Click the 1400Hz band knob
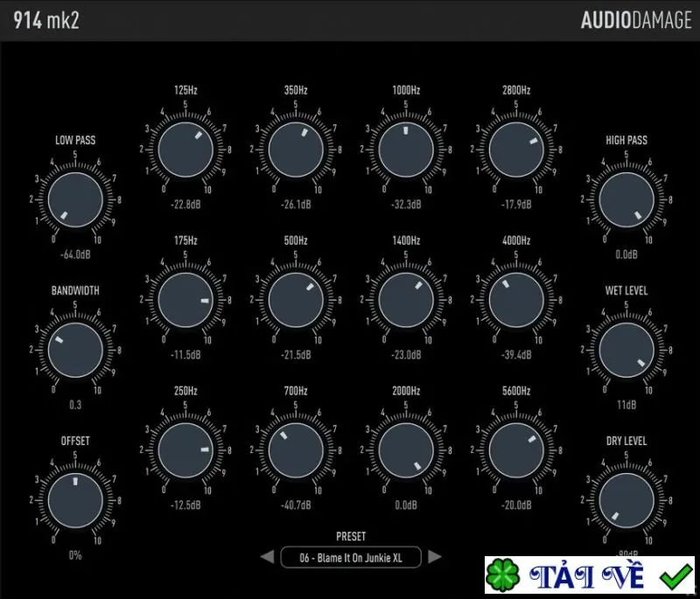This screenshot has width=700, height=599. [x=406, y=300]
